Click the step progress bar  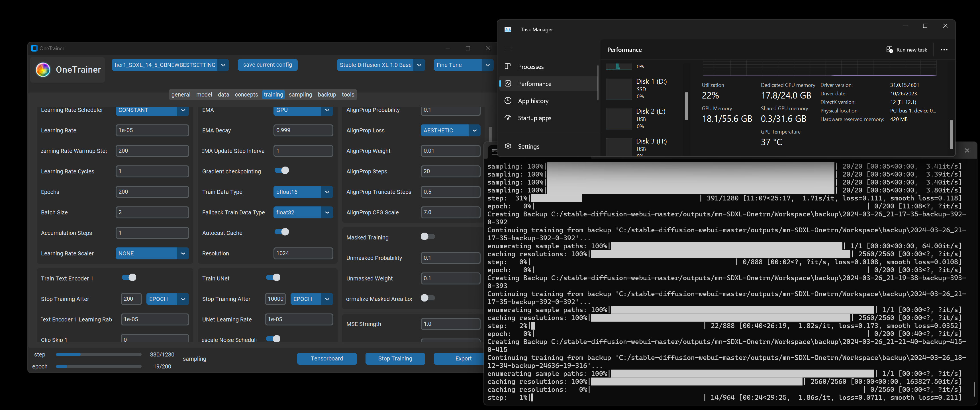(99, 354)
